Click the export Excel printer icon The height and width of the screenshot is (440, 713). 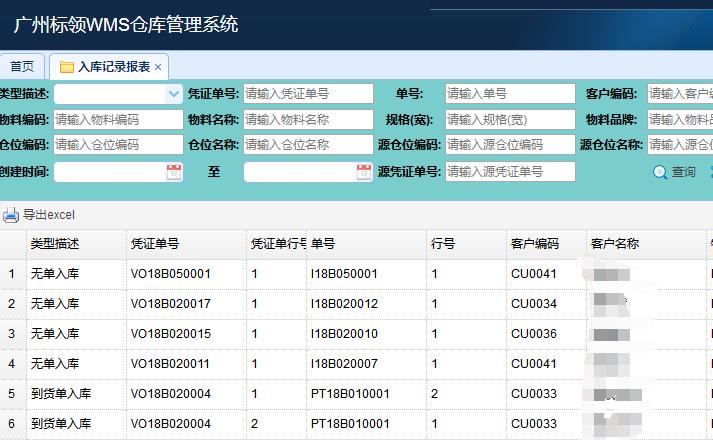pyautogui.click(x=11, y=215)
